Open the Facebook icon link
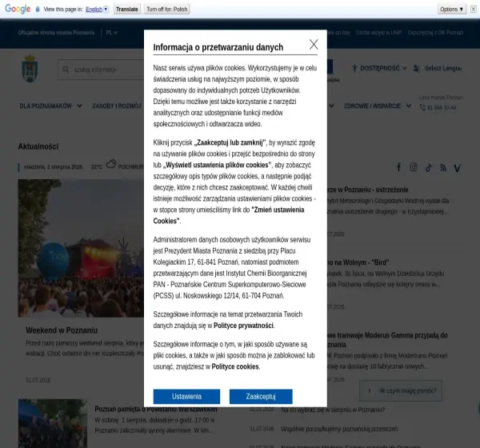This screenshot has height=448, width=480. 398,167
